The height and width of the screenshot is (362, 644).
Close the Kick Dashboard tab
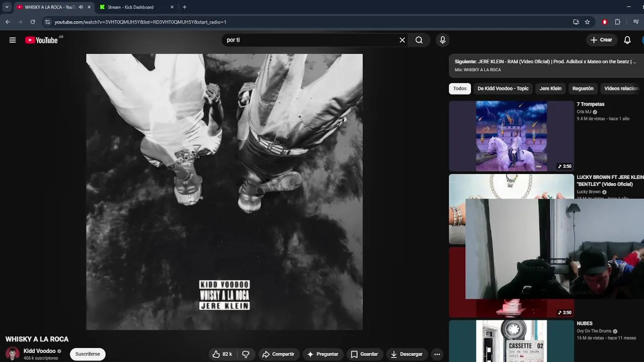click(x=172, y=7)
